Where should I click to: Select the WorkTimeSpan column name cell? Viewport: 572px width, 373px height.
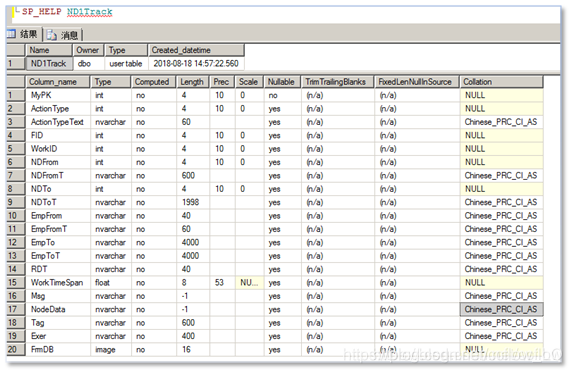(58, 282)
